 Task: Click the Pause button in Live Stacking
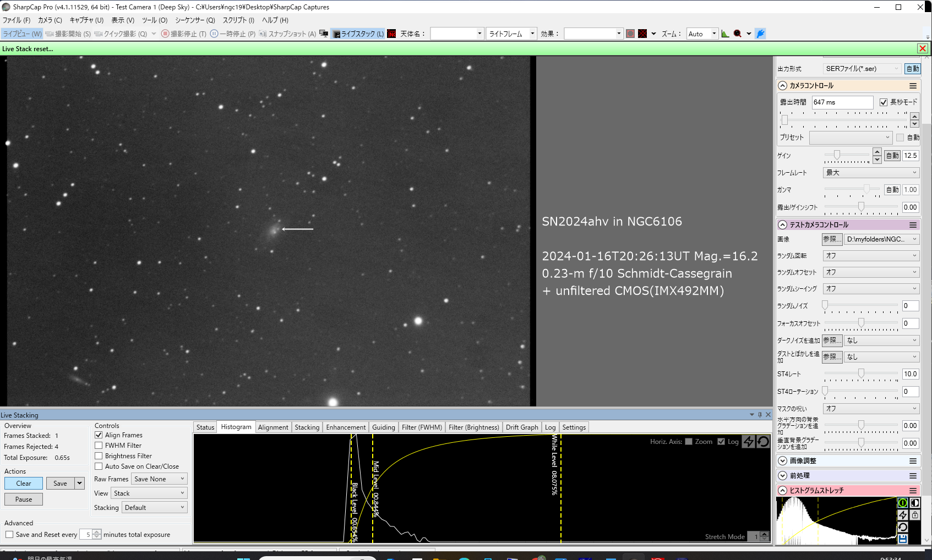click(24, 499)
